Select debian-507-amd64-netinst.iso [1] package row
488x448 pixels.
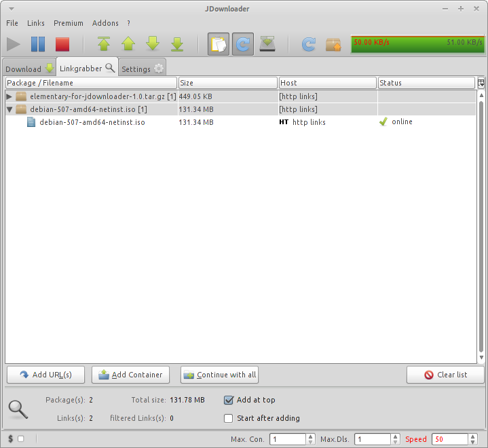[240, 109]
